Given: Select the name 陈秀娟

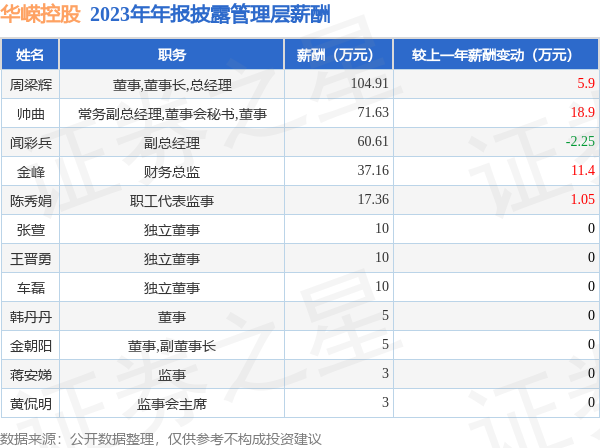Looking at the screenshot, I should coord(31,200).
